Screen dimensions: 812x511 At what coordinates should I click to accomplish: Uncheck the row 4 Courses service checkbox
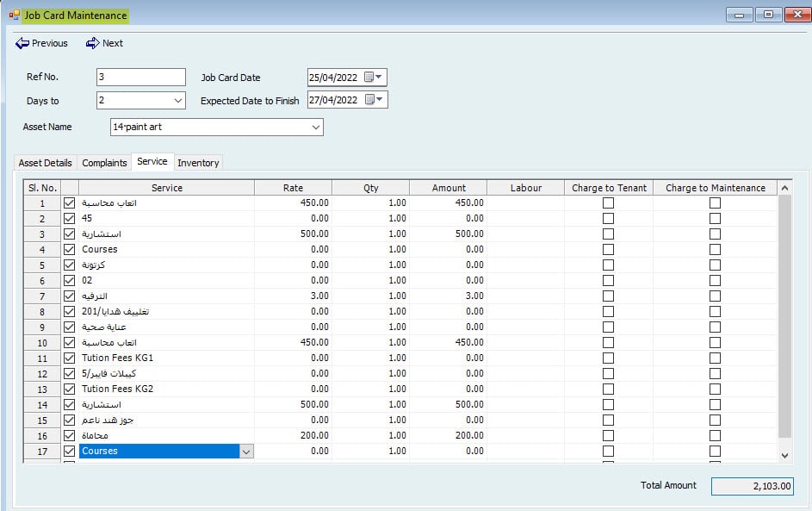[70, 250]
